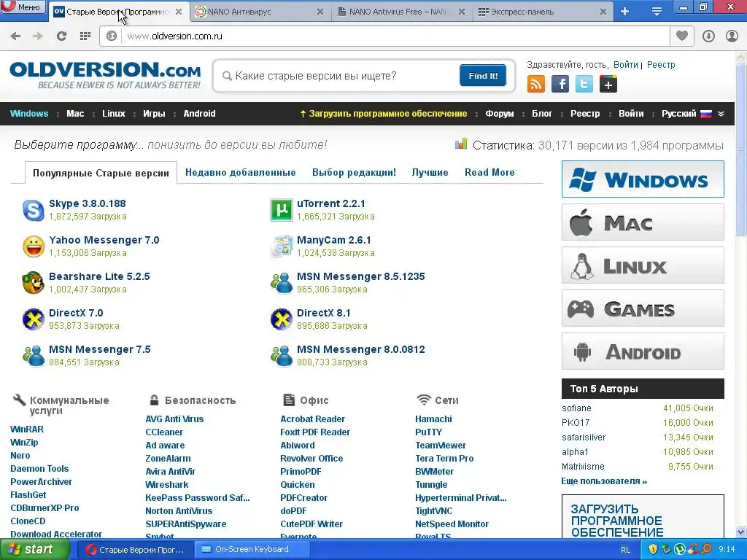This screenshot has height=560, width=747.
Task: Click Еще пользователя link
Action: pyautogui.click(x=604, y=481)
